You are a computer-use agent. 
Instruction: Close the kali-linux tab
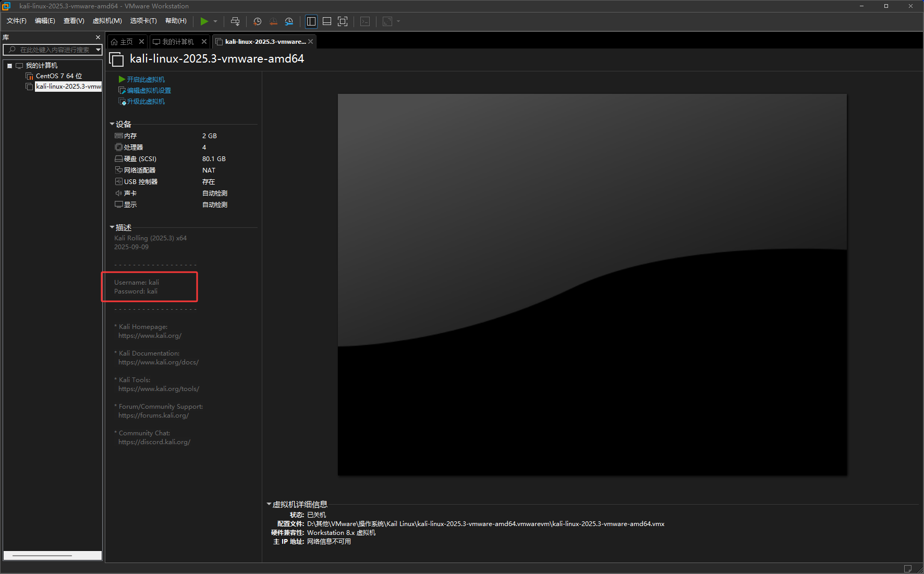click(311, 42)
